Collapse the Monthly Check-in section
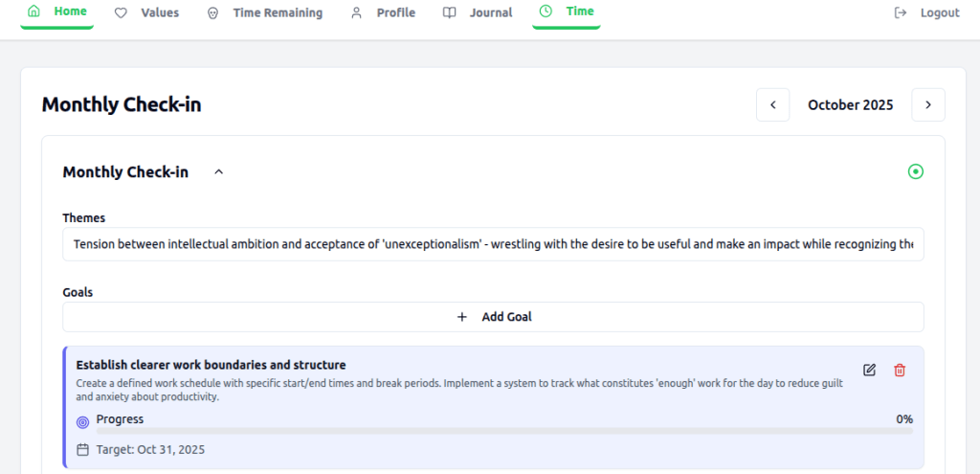 (218, 172)
